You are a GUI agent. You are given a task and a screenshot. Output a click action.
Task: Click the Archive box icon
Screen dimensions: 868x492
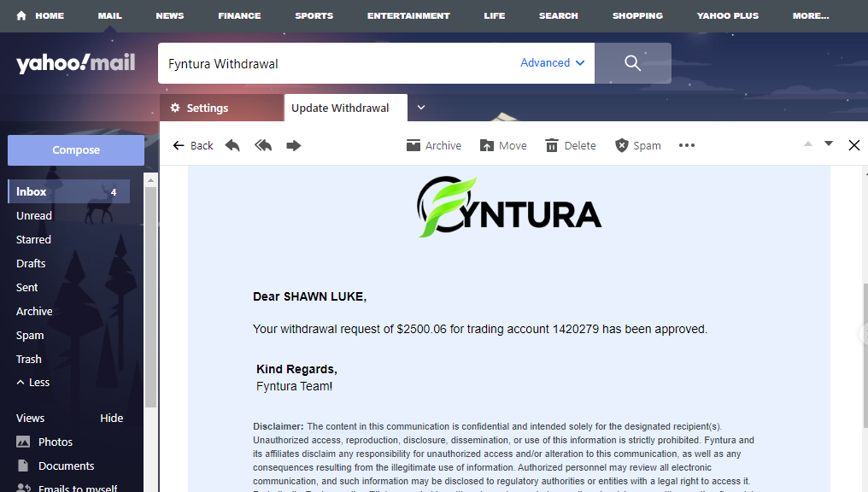coord(413,145)
